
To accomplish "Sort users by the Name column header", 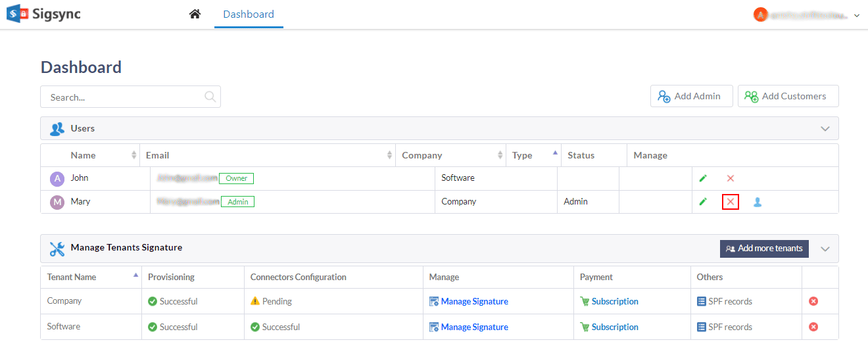I will click(x=84, y=155).
